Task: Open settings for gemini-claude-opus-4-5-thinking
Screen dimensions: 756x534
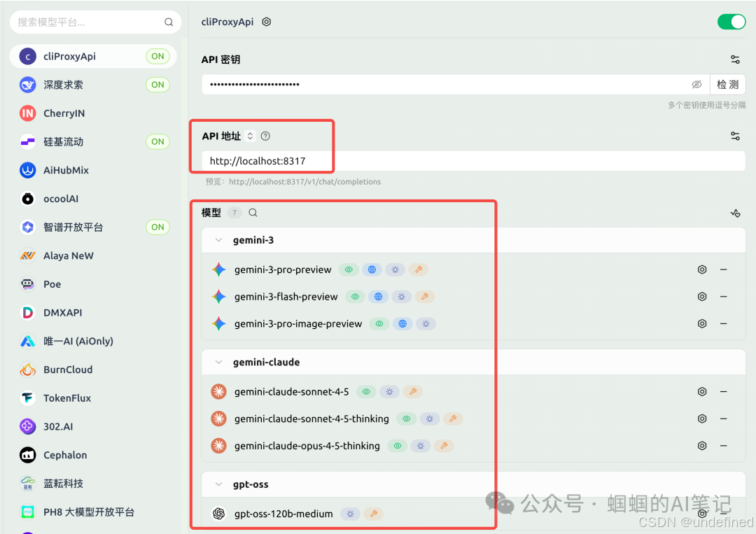Action: click(x=702, y=445)
